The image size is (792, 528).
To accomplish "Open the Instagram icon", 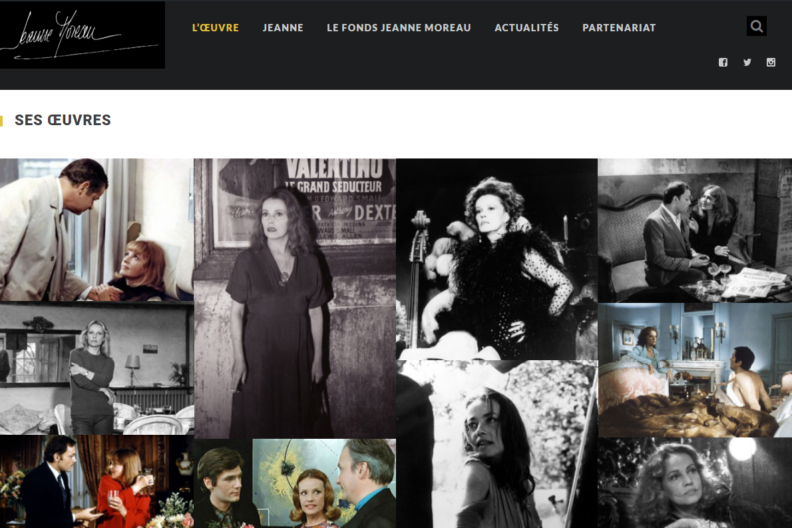I will tap(771, 62).
